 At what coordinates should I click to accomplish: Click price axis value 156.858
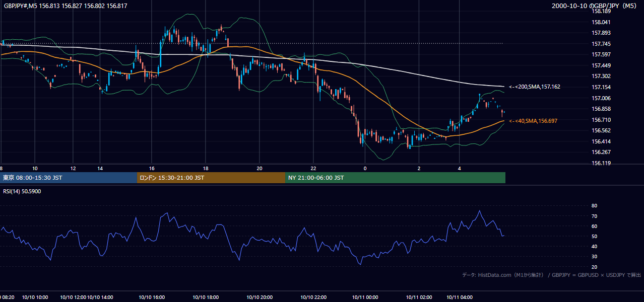(601, 109)
